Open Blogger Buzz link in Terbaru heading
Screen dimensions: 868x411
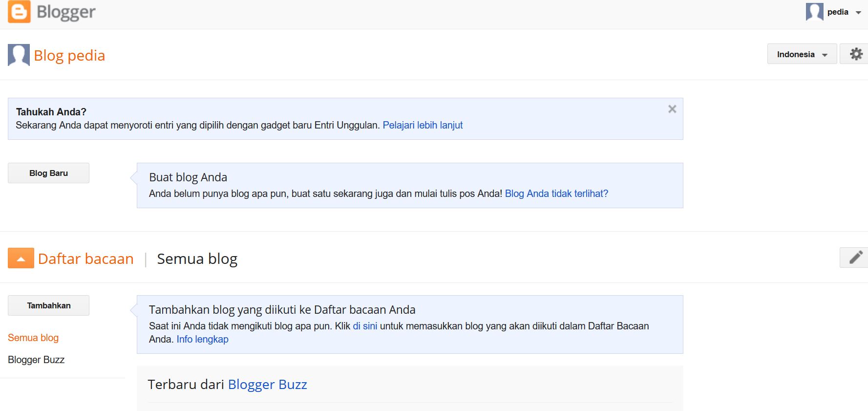point(267,385)
